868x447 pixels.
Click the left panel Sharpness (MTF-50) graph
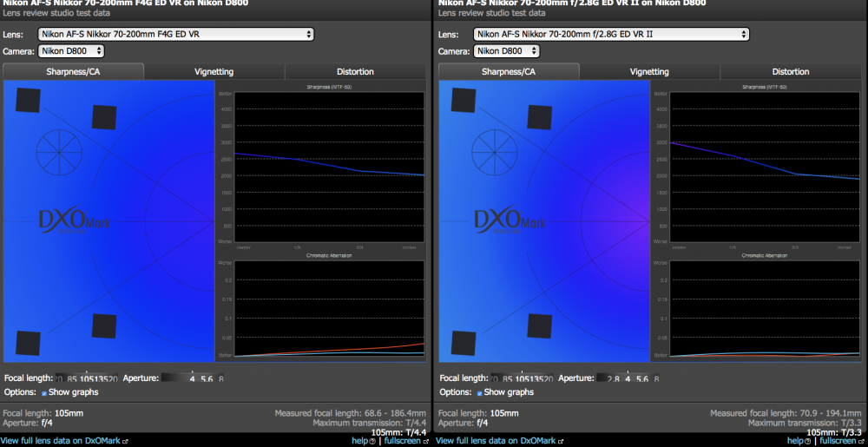[x=329, y=167]
